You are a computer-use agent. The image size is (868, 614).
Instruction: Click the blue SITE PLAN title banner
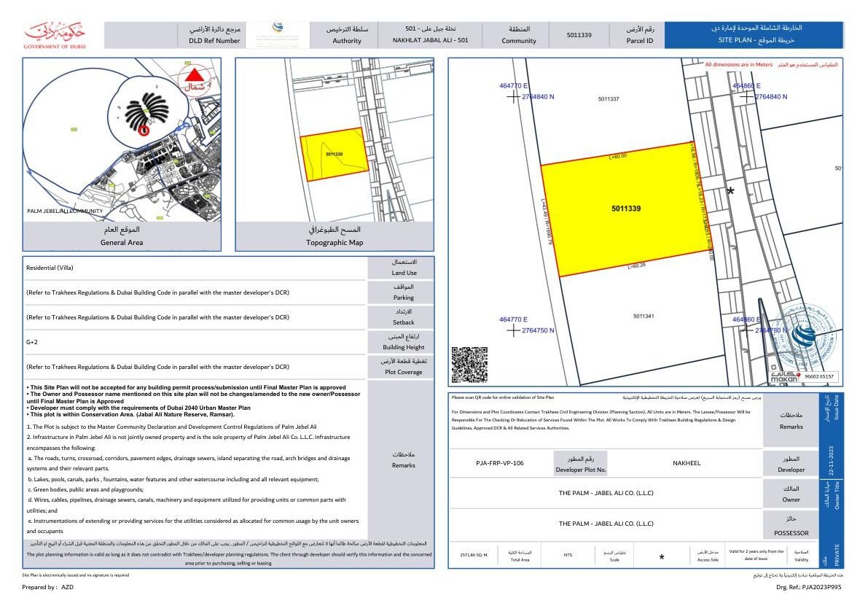(x=754, y=35)
